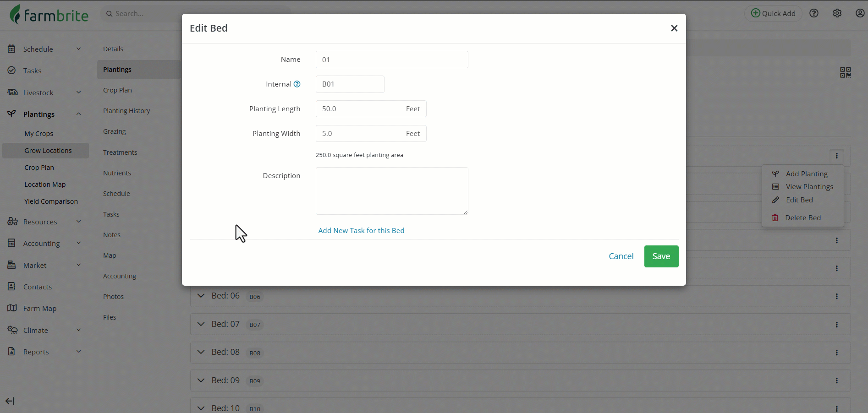
Task: Select View Plantings from context menu
Action: [x=802, y=187]
